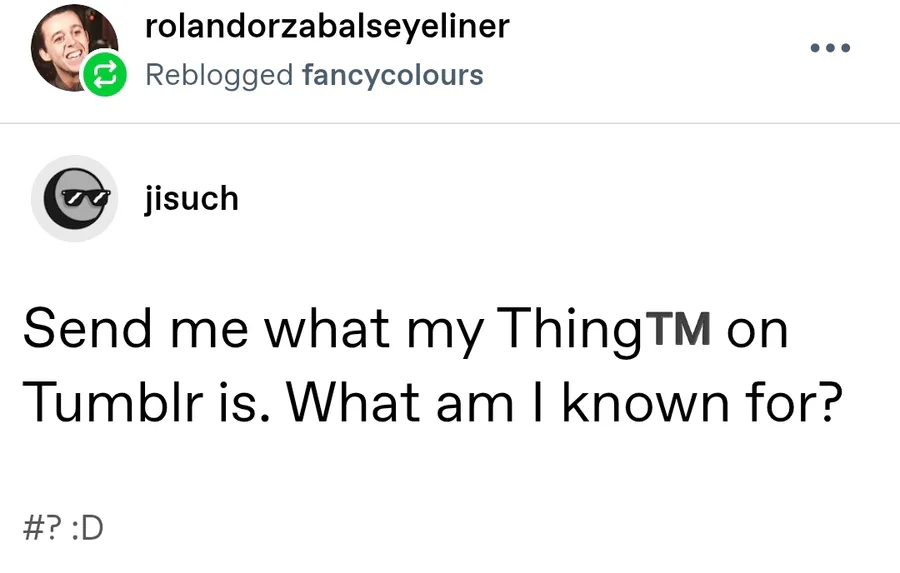
Task: Click the word "Send" in the post
Action: 80,331
